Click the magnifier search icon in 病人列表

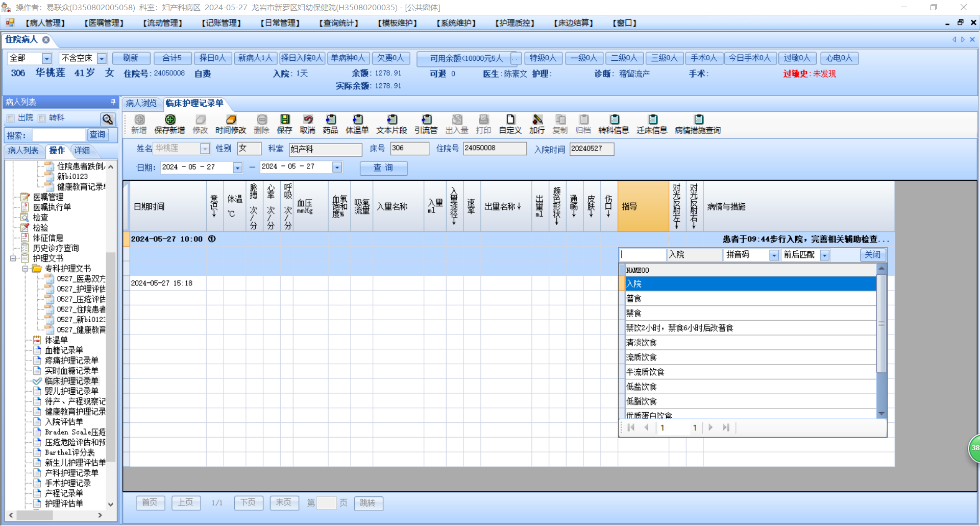[x=108, y=119]
